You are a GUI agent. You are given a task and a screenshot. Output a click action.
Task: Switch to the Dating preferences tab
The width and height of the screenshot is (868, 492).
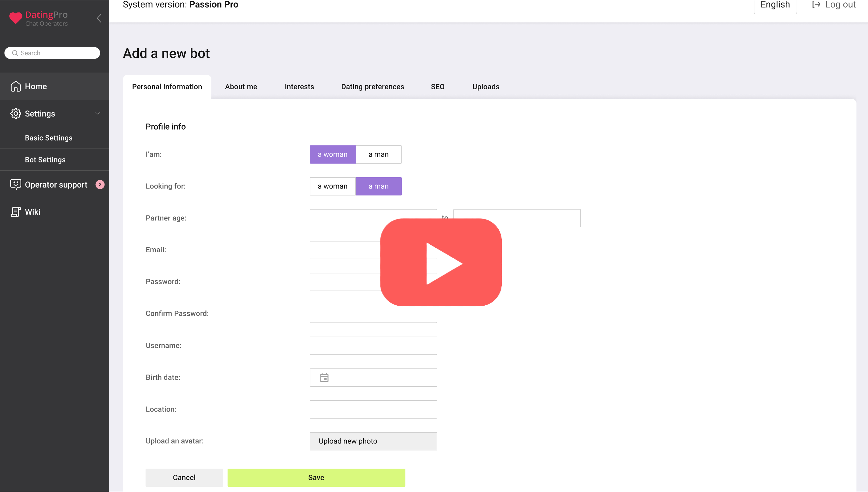372,87
